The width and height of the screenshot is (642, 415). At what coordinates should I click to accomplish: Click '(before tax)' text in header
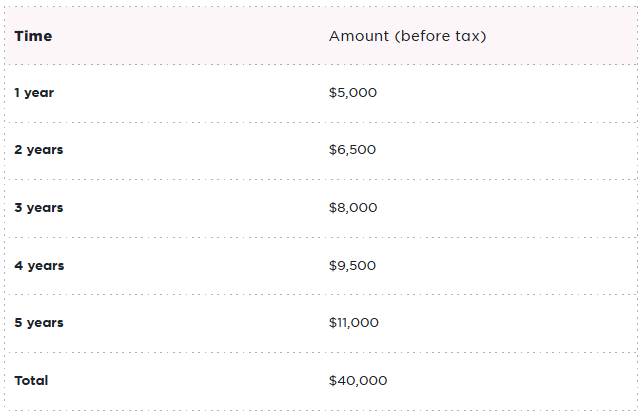tap(440, 36)
